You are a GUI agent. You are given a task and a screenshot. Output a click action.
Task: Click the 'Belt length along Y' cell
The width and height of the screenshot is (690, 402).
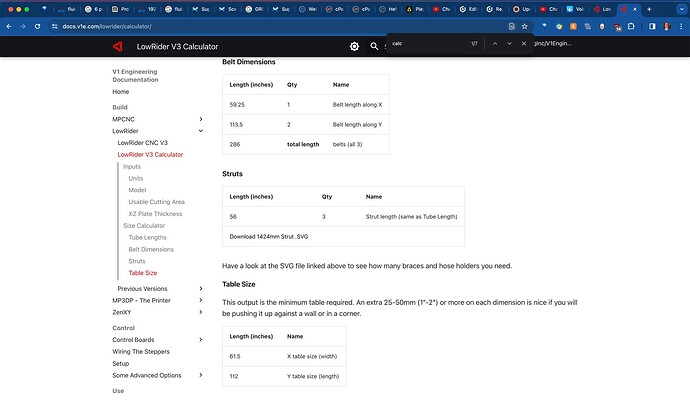[x=357, y=124]
